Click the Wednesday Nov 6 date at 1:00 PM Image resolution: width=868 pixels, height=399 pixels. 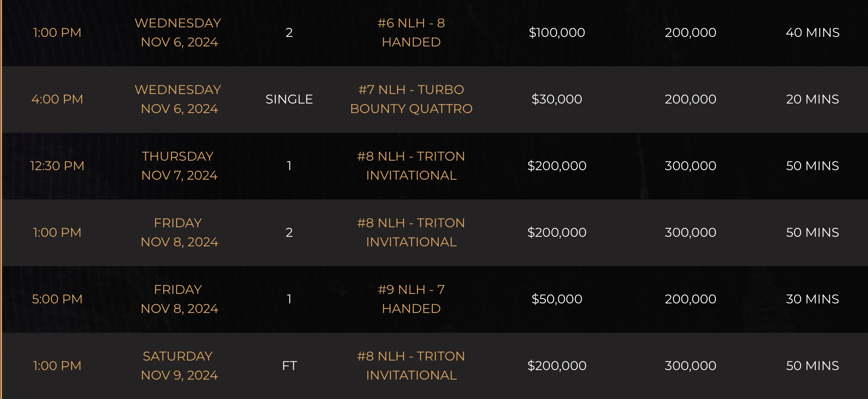pos(178,33)
